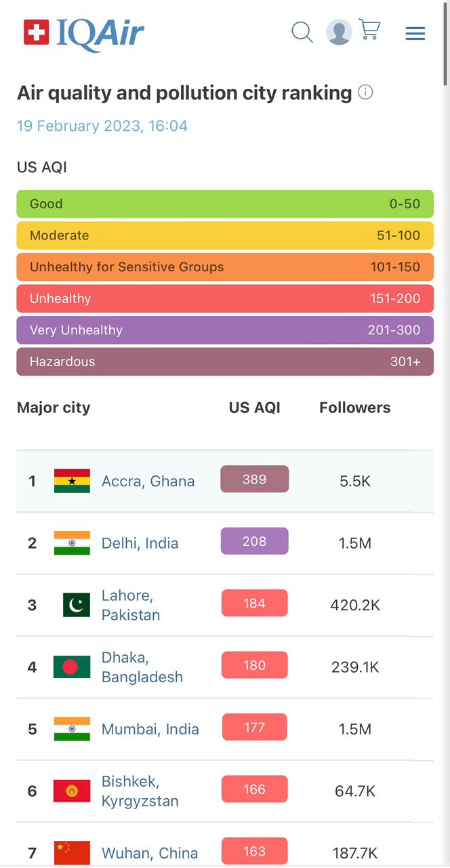
Task: Click the user profile icon
Action: (338, 32)
